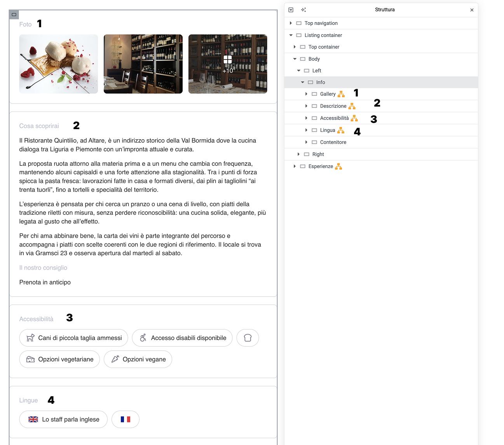Collapse the Info node in the tree
504x445 pixels.
click(302, 82)
